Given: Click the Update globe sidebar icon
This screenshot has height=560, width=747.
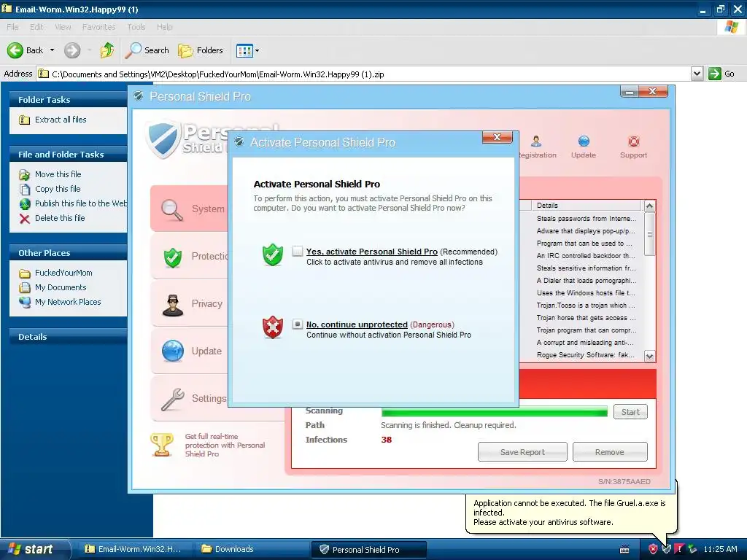Looking at the screenshot, I should [x=172, y=351].
